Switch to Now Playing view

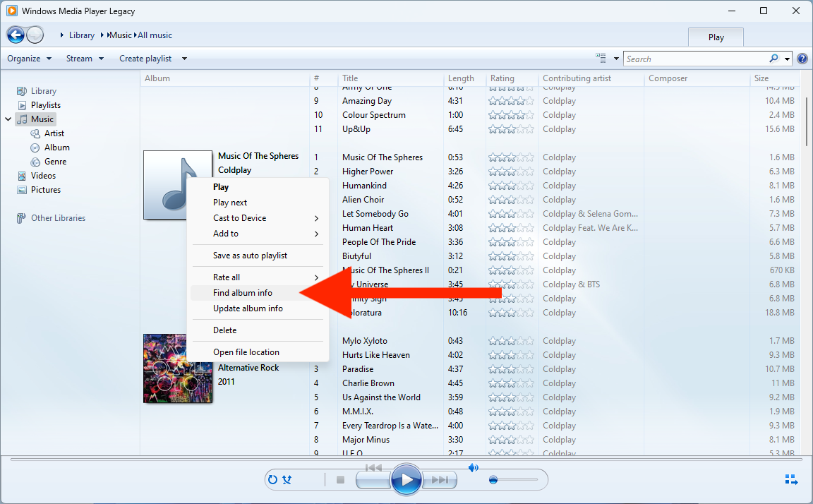[790, 479]
